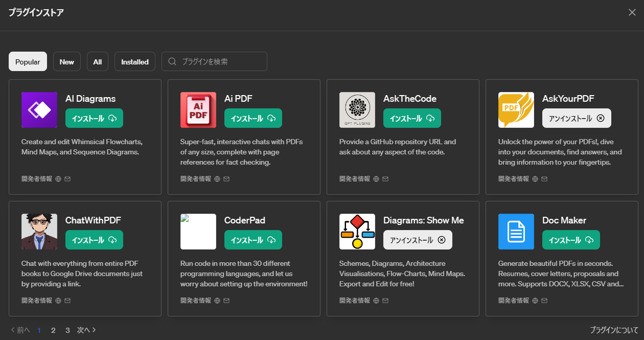Jump to page 2 of plugins
The width and height of the screenshot is (644, 340).
[x=53, y=330]
